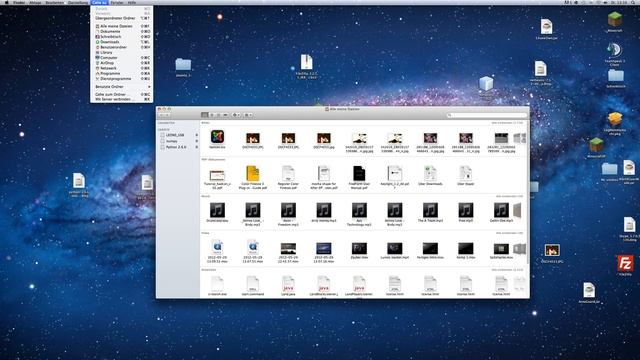
Task: Switch Finder window to icon view
Action: [x=205, y=115]
